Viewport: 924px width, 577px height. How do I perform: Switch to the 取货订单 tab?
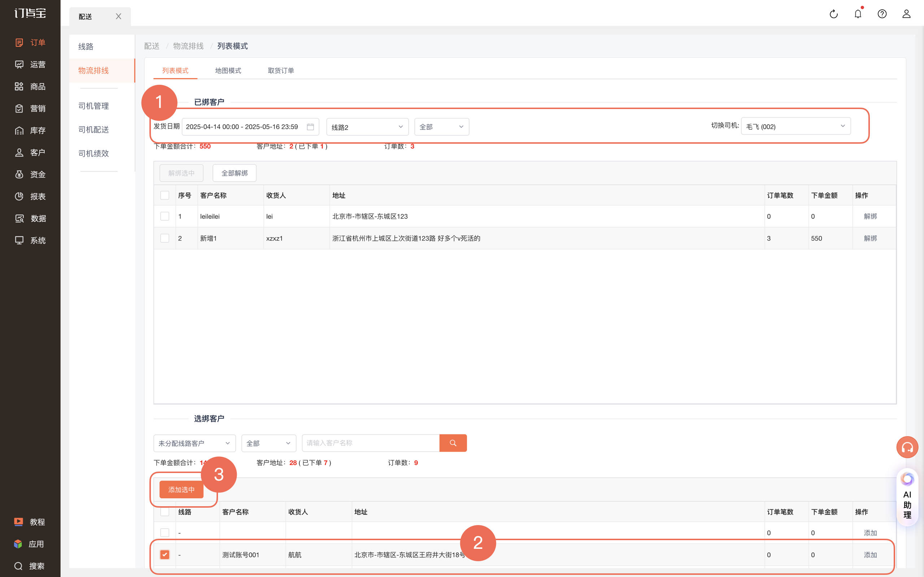tap(281, 71)
